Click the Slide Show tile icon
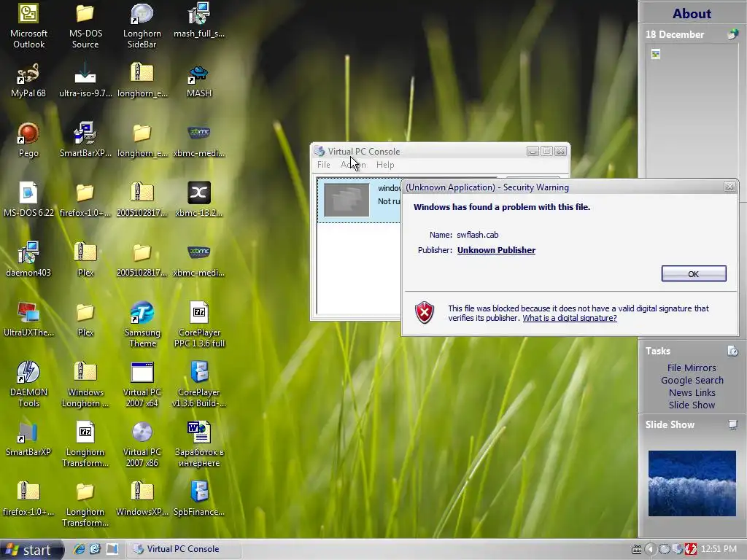747x560 pixels. 732,424
